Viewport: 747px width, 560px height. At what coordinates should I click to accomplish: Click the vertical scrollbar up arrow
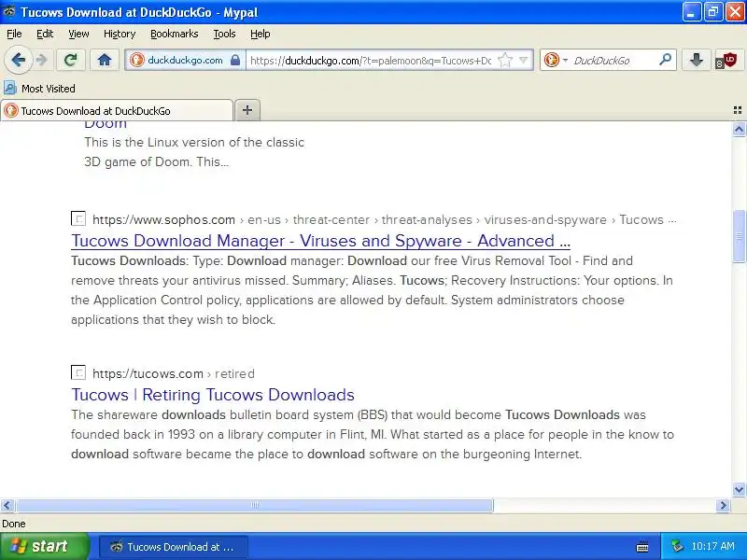tap(739, 129)
